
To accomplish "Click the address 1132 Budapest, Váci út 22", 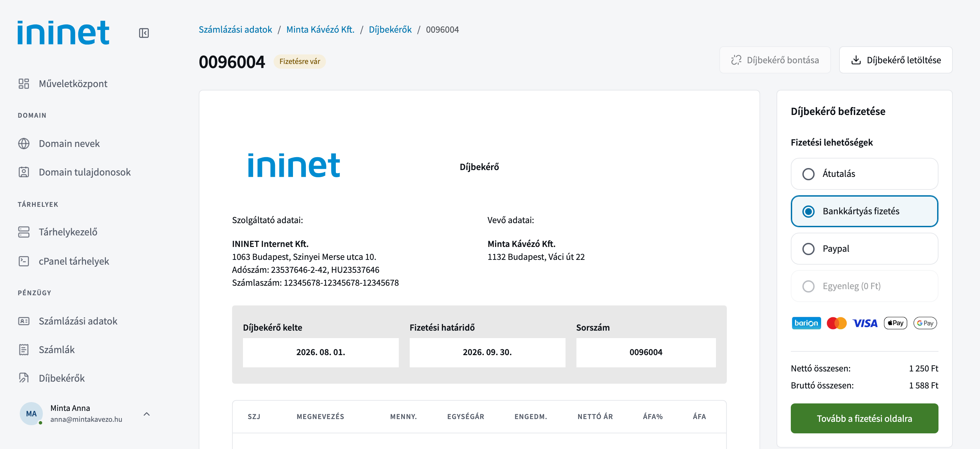I will coord(536,256).
